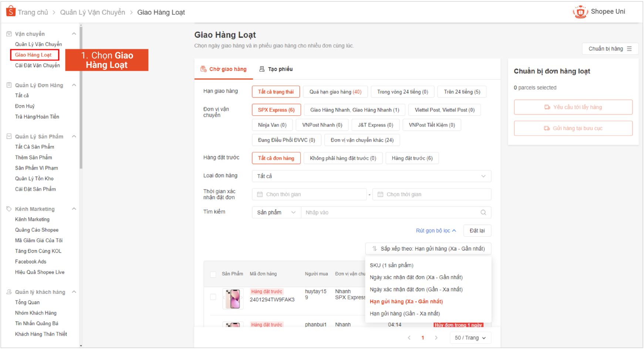Click the truck icon beside Vận chuyển in sidebar

point(9,33)
